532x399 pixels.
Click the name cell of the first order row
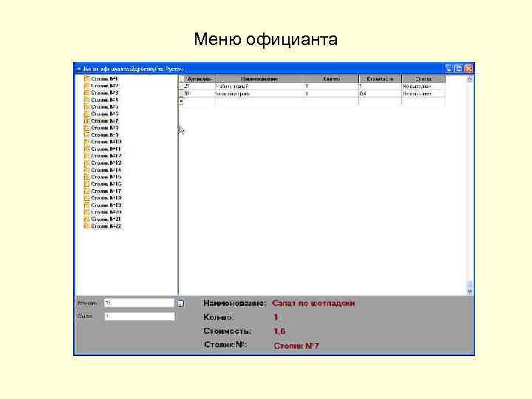[259, 86]
